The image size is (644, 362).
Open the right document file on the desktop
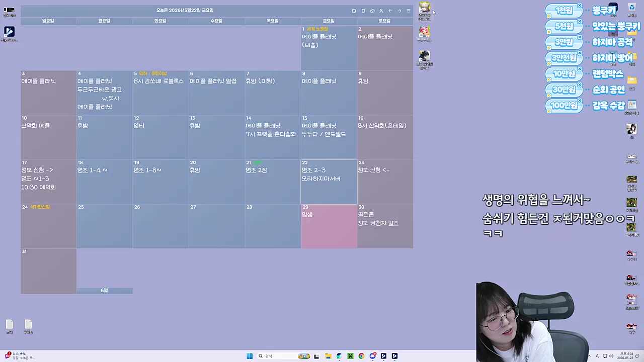coord(28,326)
